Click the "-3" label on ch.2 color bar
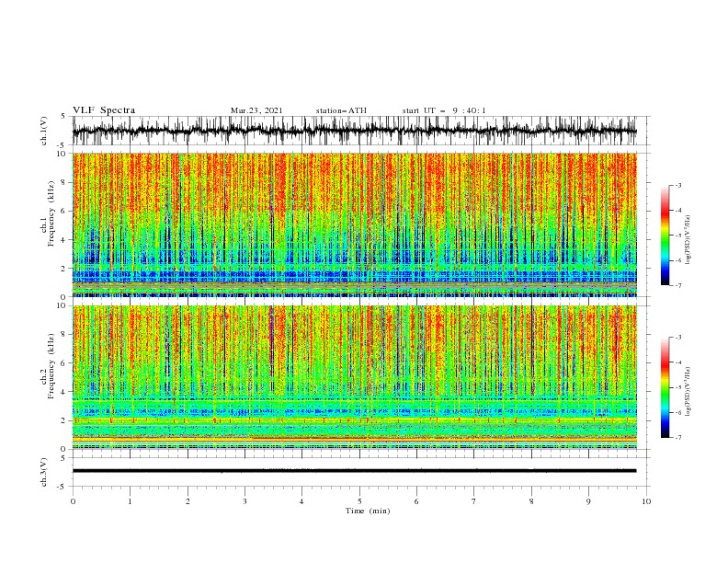This screenshot has width=728, height=563. point(677,338)
